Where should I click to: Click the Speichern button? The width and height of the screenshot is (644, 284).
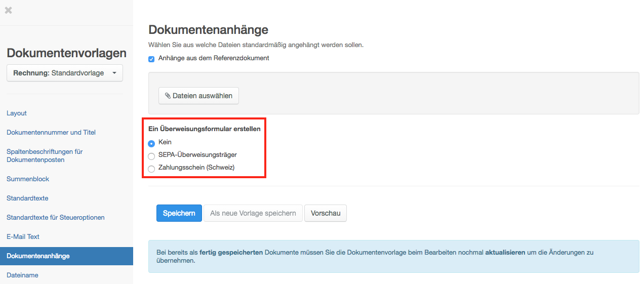[x=179, y=213]
